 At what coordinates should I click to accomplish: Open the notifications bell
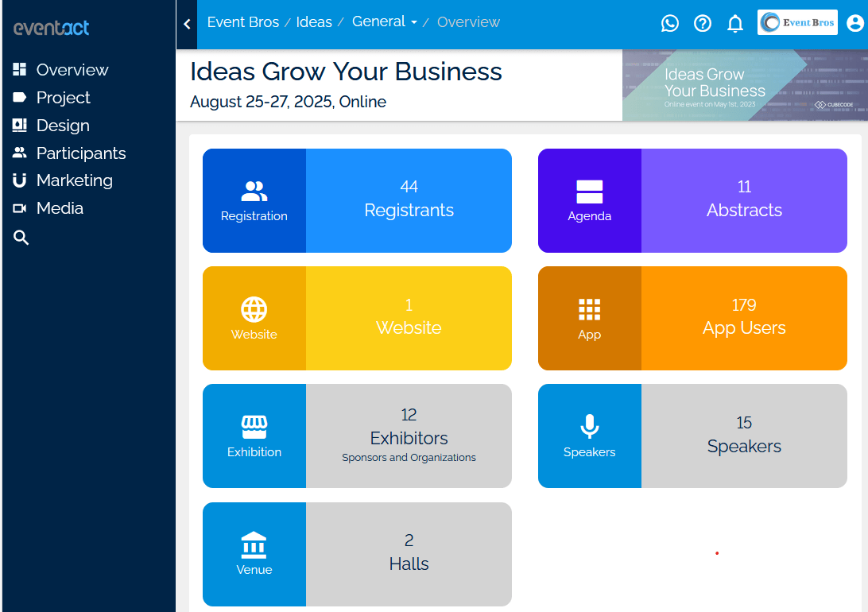735,24
